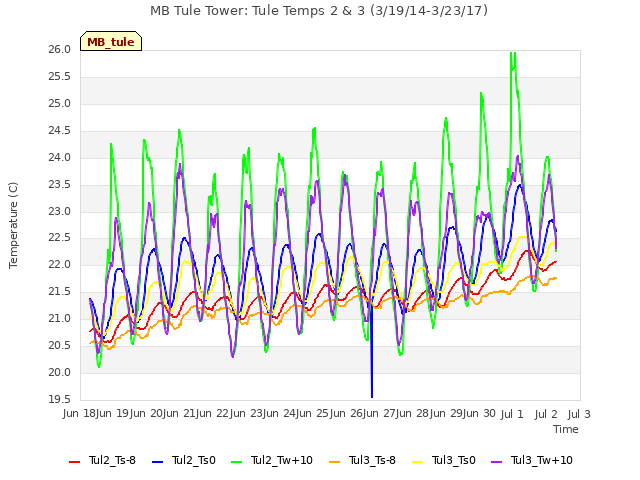Click the 24.0 y-axis tick label

tap(60, 158)
